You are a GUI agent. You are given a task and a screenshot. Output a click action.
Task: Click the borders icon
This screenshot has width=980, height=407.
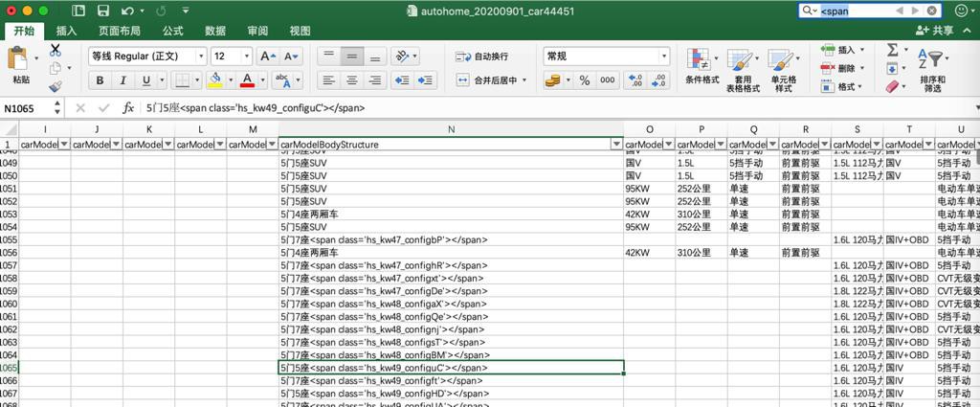(x=182, y=80)
